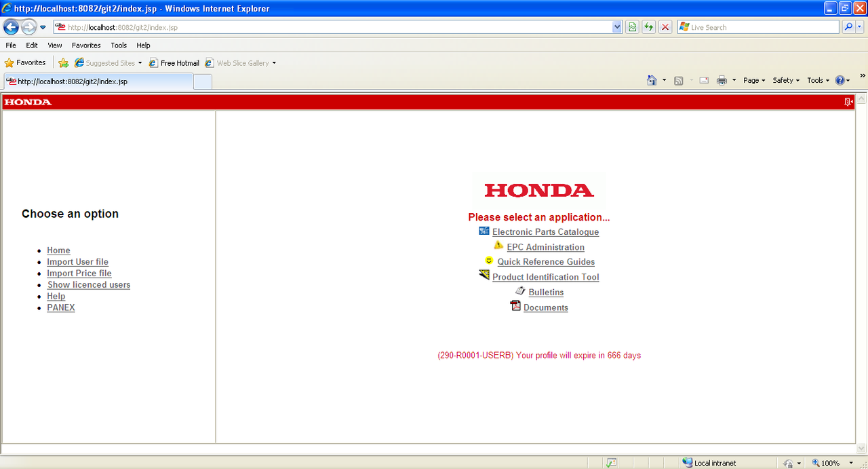Go back with the browser Back button
The image size is (868, 469).
point(11,27)
